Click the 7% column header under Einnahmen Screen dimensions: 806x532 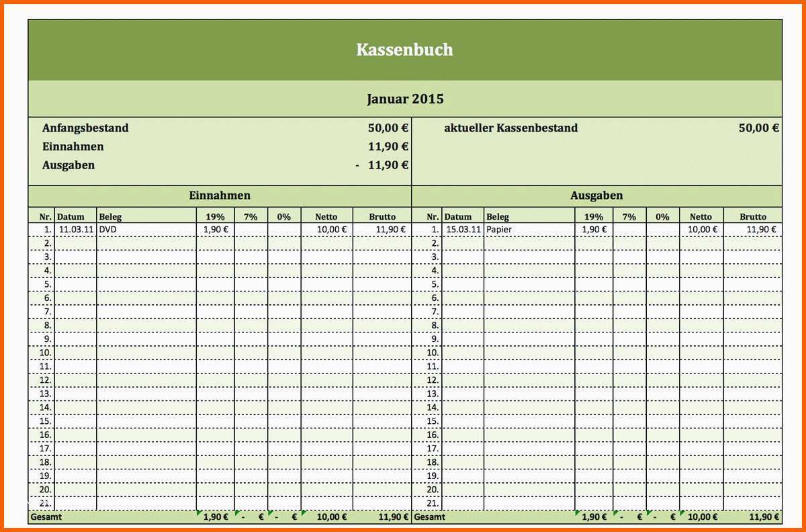coord(251,216)
